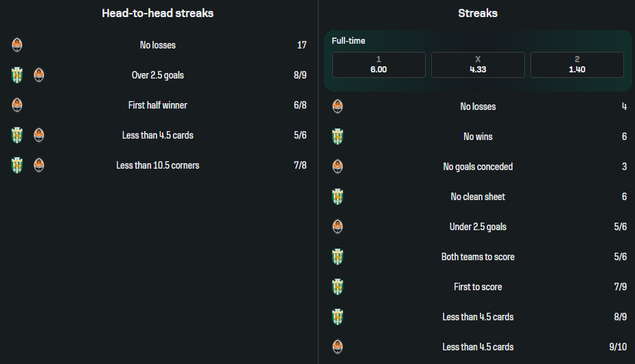The image size is (635, 364).
Task: Click the green crest next to First to score
Action: [x=337, y=287]
